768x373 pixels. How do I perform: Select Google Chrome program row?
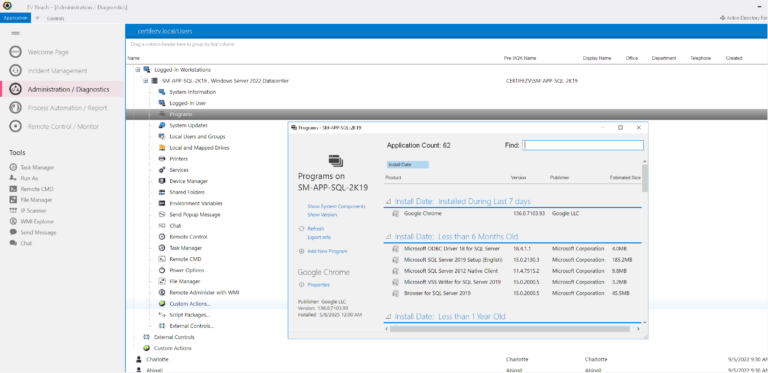pyautogui.click(x=512, y=214)
